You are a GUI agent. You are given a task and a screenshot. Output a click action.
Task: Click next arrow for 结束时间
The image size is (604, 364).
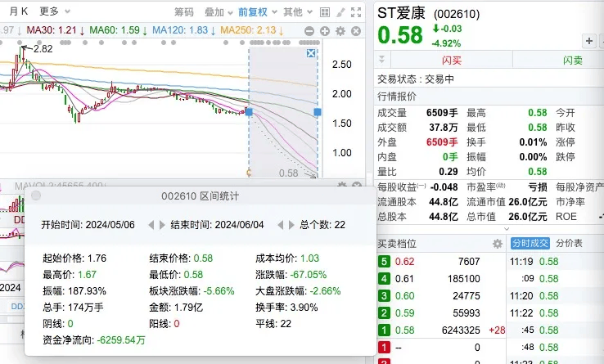[x=291, y=225]
